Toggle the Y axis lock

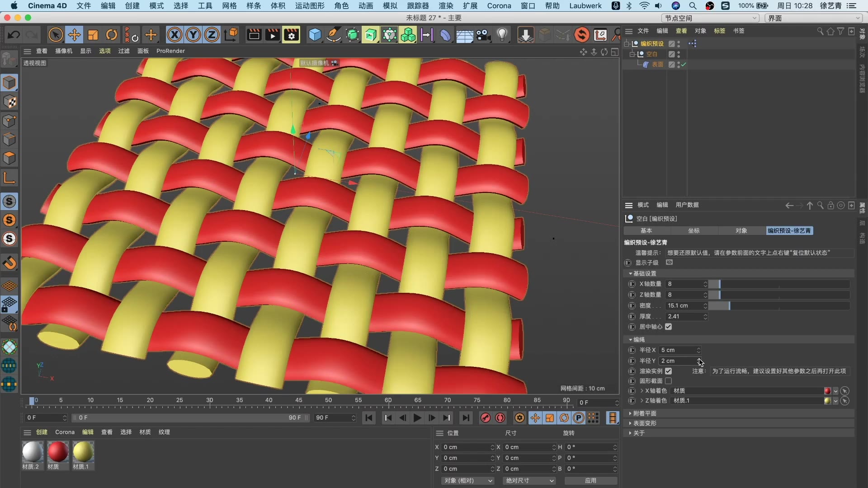click(x=193, y=35)
